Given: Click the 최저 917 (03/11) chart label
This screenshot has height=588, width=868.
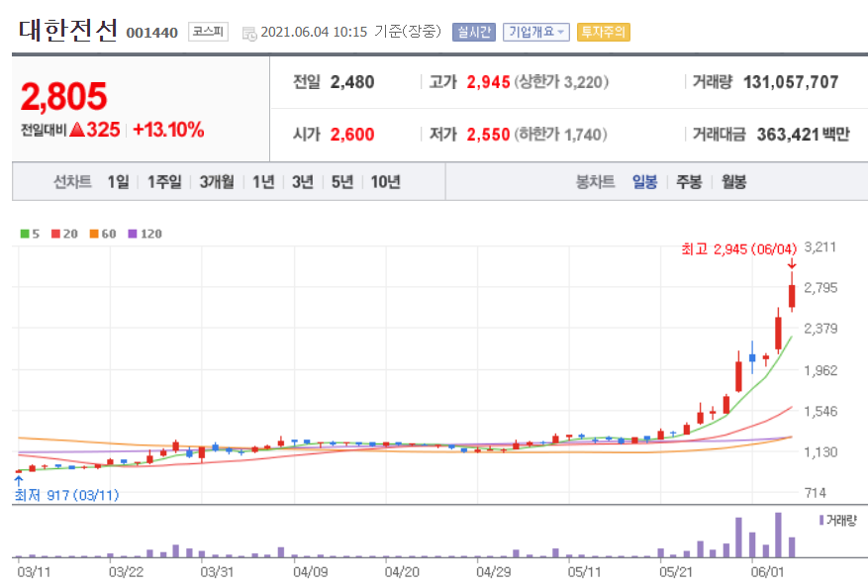Looking at the screenshot, I should point(67,495).
